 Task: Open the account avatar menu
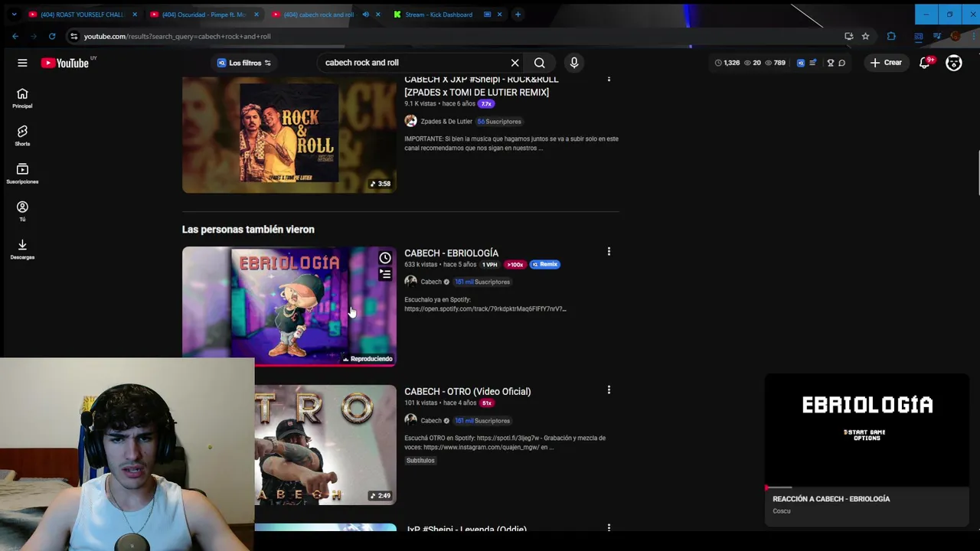pos(954,63)
